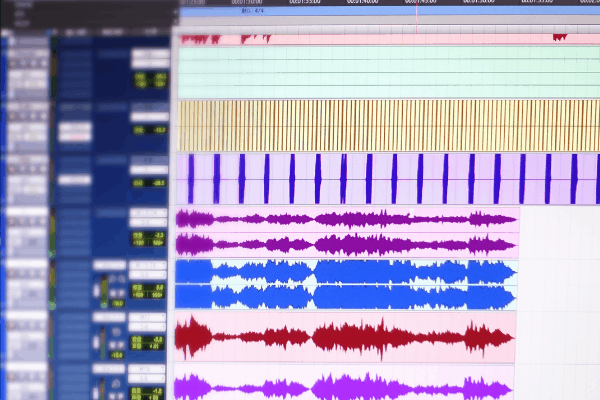Open the input selector of the mint green track
This screenshot has height=400, width=600.
point(150,54)
